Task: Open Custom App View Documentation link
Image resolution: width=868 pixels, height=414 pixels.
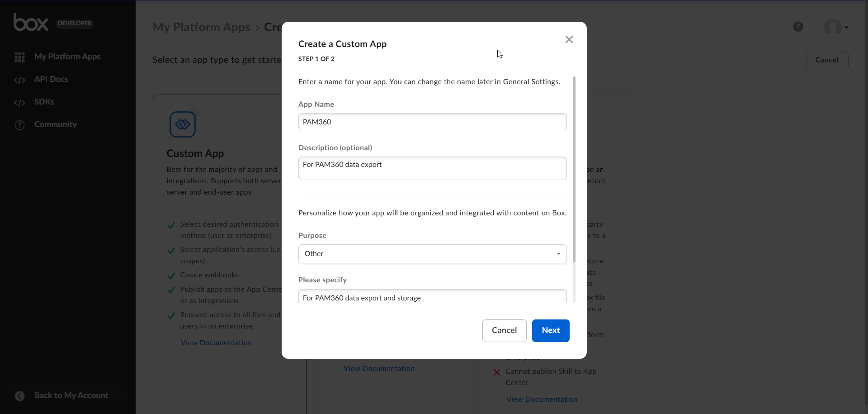Action: pos(216,343)
